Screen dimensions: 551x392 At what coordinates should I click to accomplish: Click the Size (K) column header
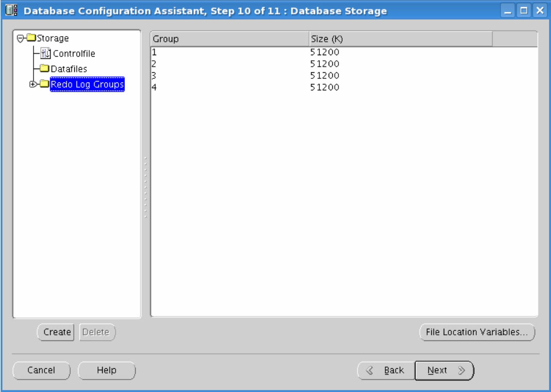(x=400, y=39)
